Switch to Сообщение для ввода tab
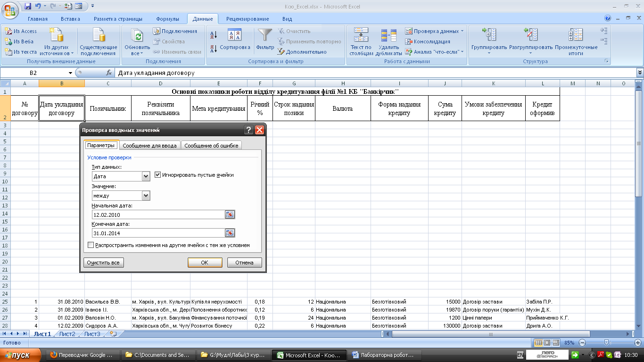Viewport: 644px width, 362px height. (x=149, y=146)
